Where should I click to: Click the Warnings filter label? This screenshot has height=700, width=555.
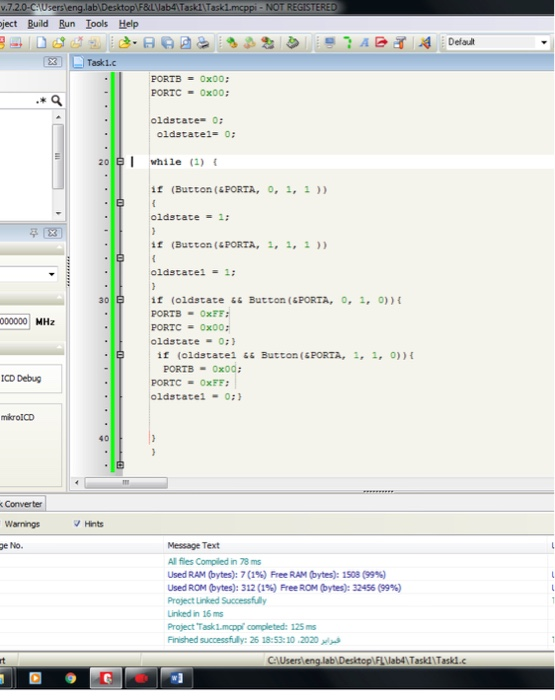(22, 524)
